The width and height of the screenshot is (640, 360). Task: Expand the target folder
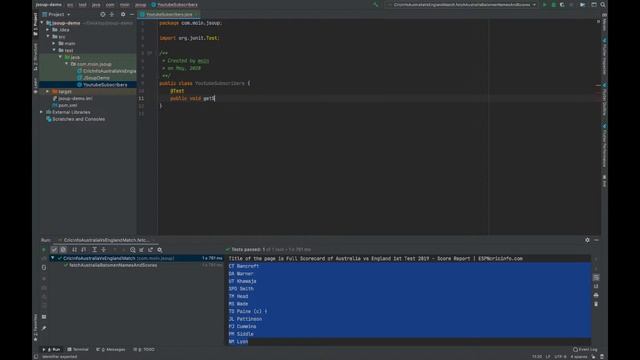pos(48,91)
